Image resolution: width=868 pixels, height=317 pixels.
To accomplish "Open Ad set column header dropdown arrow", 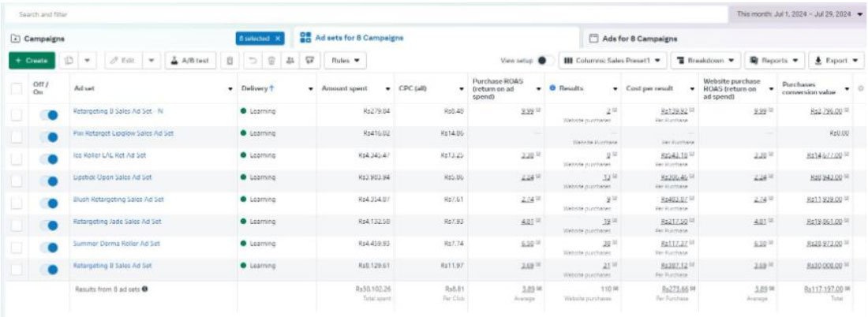I will click(x=230, y=88).
